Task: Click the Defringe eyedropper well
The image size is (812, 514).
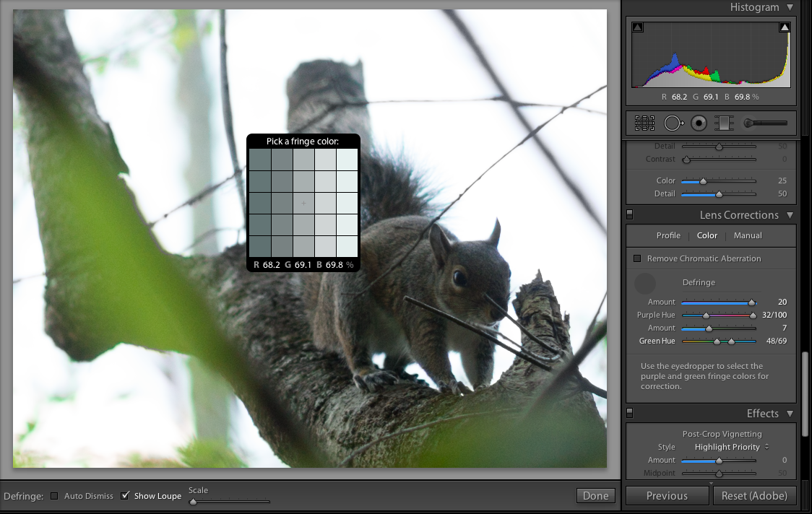Action: (x=644, y=284)
